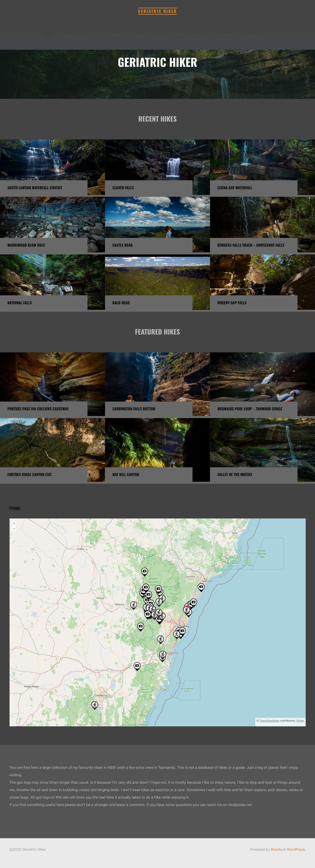The width and height of the screenshot is (315, 868).
Task: Select the hiker marker at Wollongong
Action: click(163, 655)
